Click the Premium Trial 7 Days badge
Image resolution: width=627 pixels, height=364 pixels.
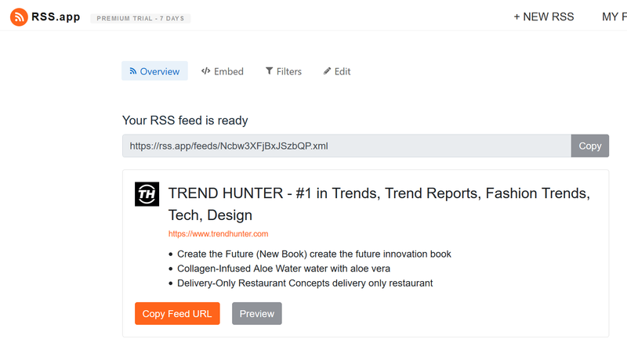[x=140, y=18]
